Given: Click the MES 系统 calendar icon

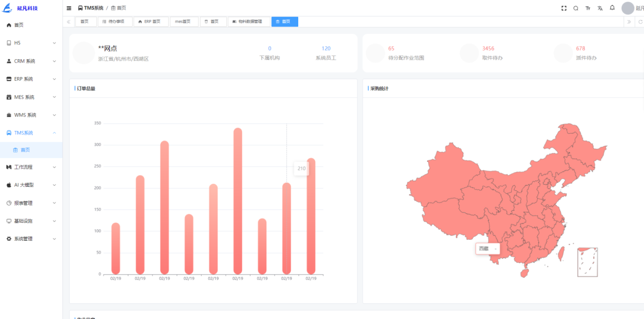Looking at the screenshot, I should point(8,97).
